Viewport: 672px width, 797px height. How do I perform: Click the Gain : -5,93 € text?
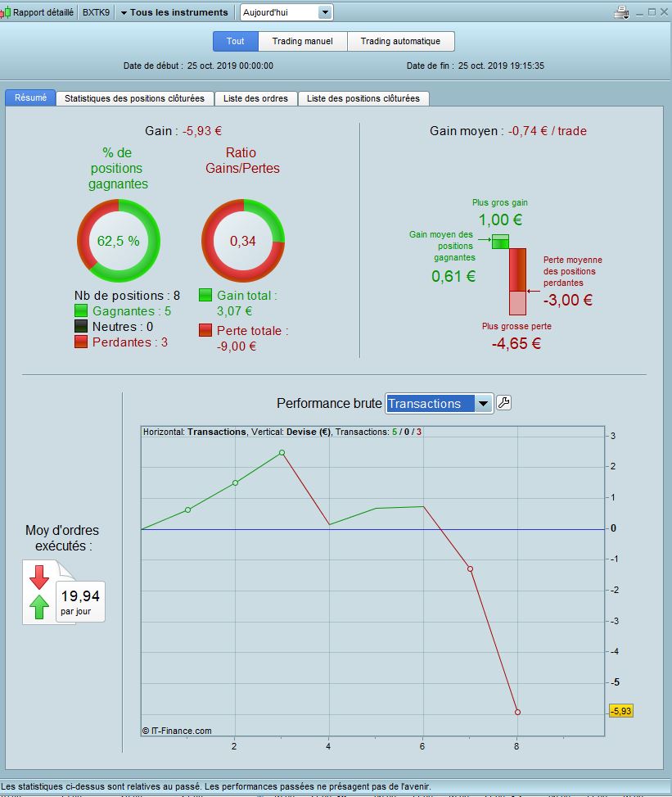click(183, 130)
